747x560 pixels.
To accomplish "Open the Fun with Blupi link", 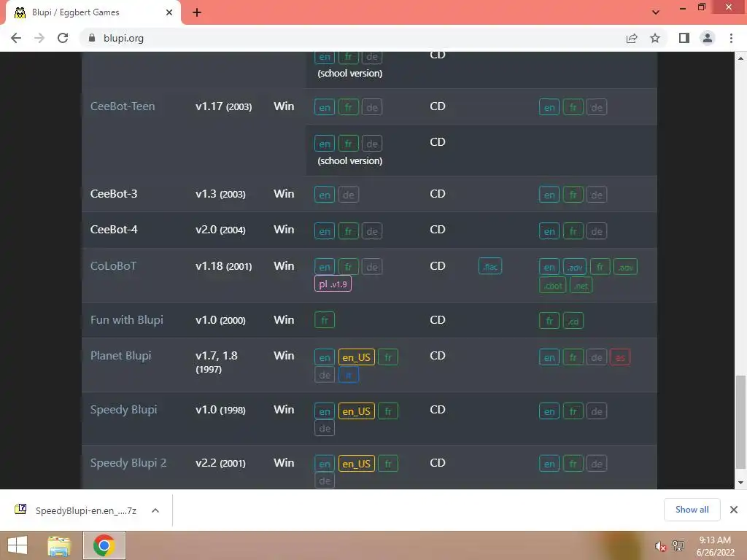I will (x=127, y=319).
